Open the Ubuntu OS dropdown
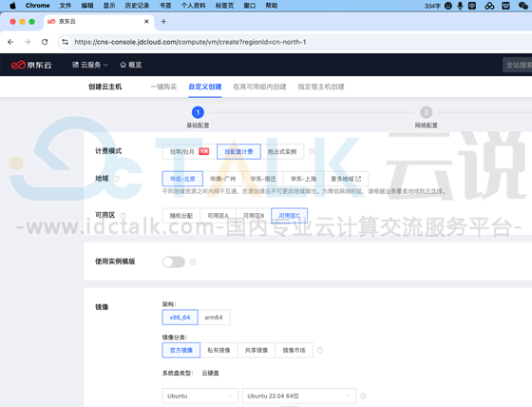The height and width of the screenshot is (407, 532). tap(200, 396)
